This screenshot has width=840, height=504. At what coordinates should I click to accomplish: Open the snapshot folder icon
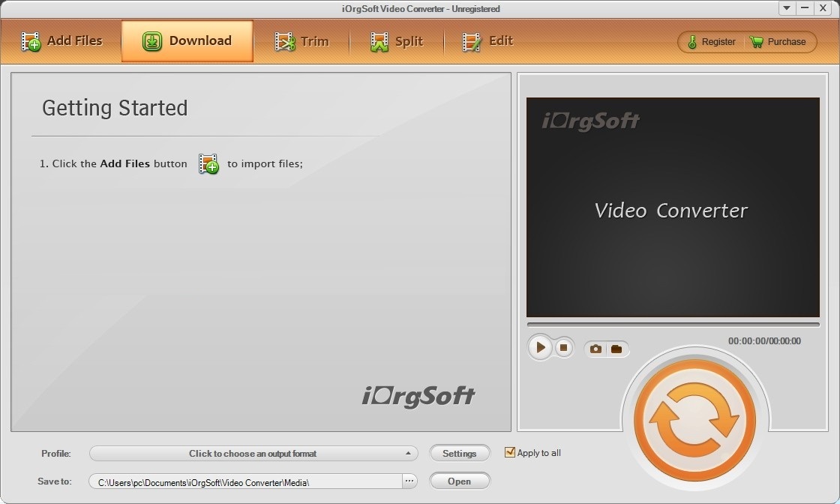click(x=616, y=349)
